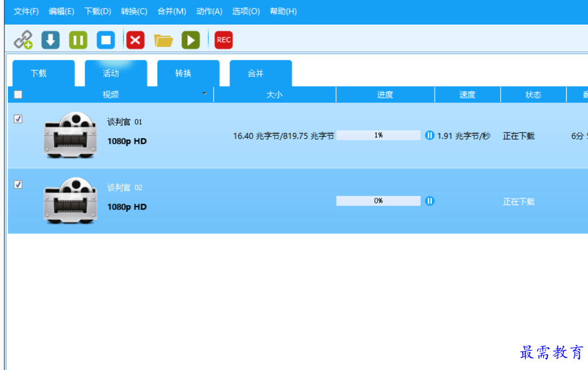Click the 视频 column header label
588x370 pixels.
(x=111, y=95)
